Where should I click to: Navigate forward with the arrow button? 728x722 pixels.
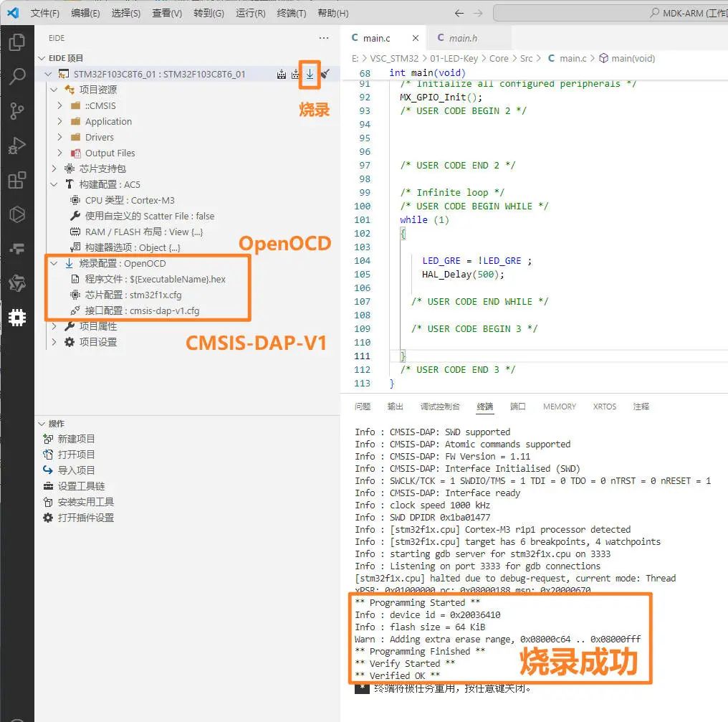click(x=478, y=13)
